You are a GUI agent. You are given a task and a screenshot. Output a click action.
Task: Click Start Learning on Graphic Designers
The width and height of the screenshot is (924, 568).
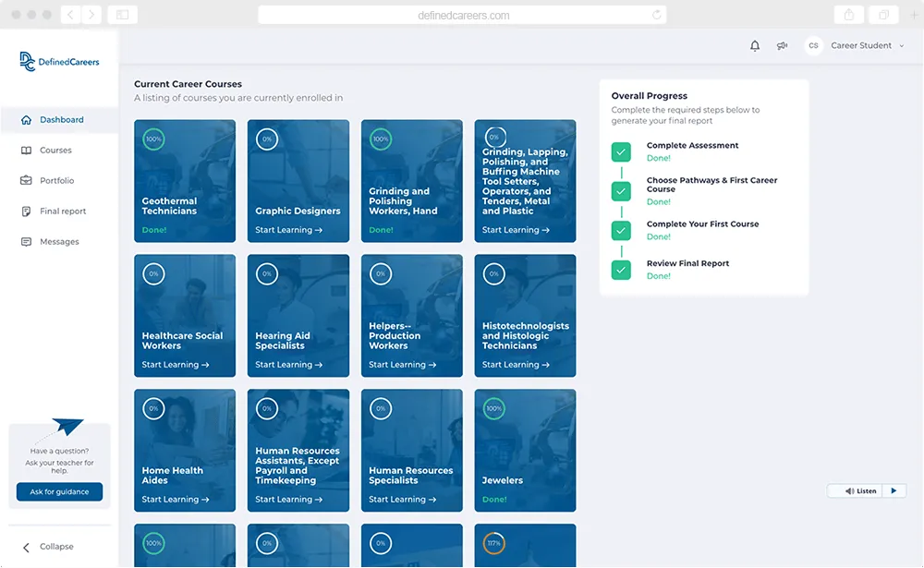pos(288,230)
